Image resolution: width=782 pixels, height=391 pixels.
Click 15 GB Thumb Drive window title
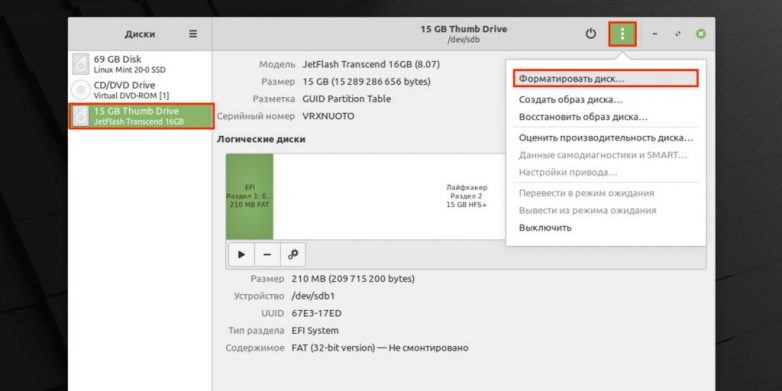click(x=464, y=29)
